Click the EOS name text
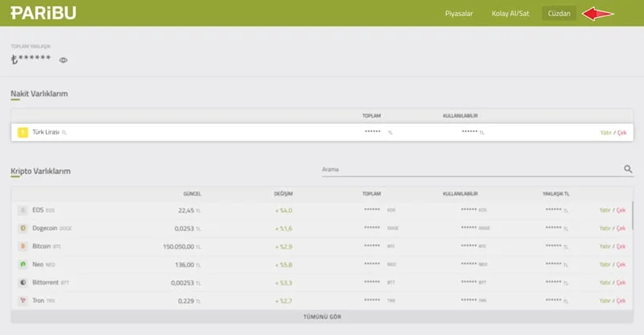 pos(38,210)
